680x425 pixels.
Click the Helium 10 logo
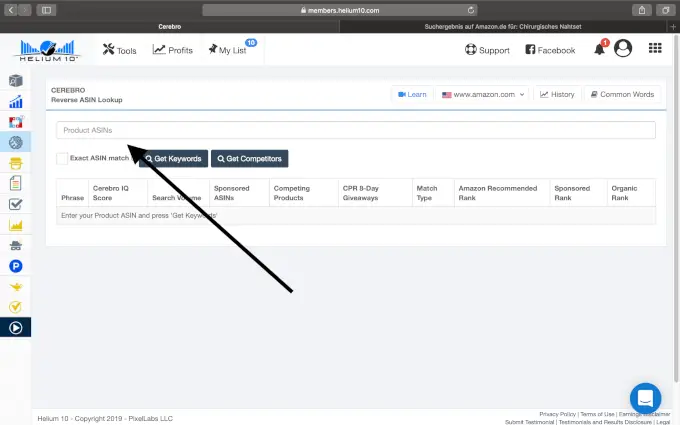coord(46,49)
